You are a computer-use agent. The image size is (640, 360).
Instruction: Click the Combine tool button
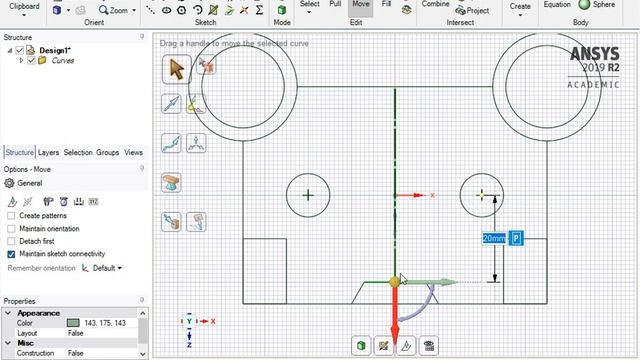[436, 4]
